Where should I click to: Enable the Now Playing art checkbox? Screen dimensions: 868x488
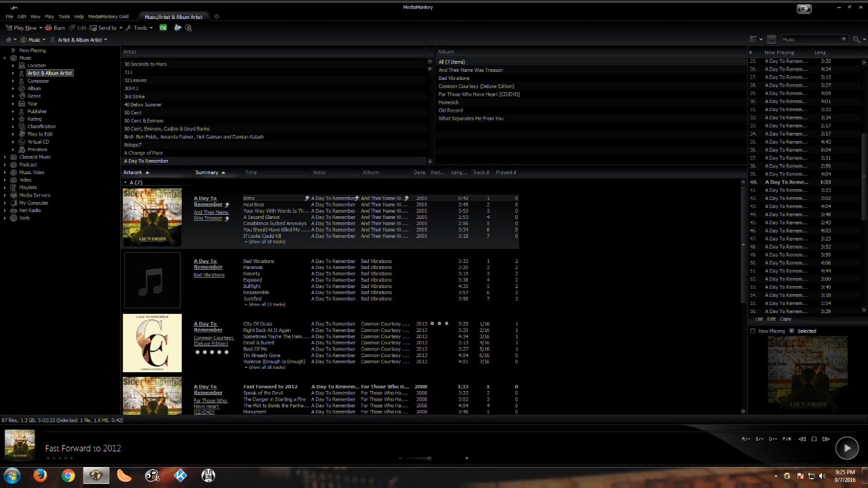tap(753, 331)
